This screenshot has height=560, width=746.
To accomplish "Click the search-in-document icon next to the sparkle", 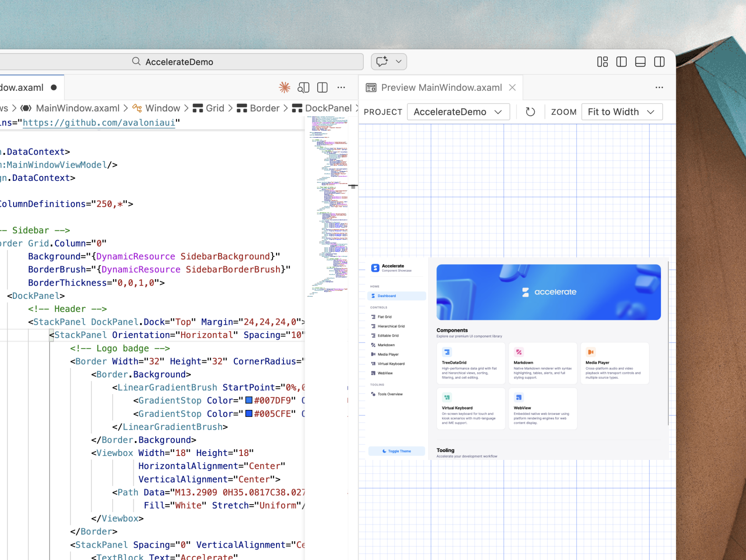I will point(303,87).
